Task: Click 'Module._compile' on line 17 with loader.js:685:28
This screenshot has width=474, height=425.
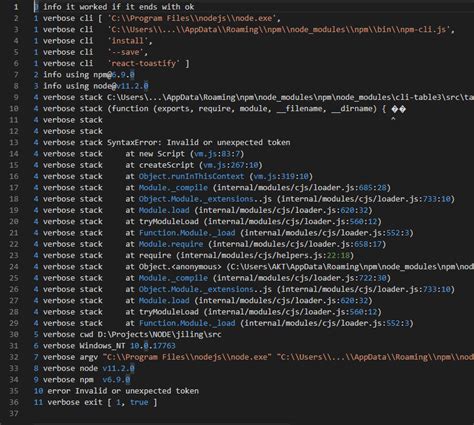Action: click(173, 188)
